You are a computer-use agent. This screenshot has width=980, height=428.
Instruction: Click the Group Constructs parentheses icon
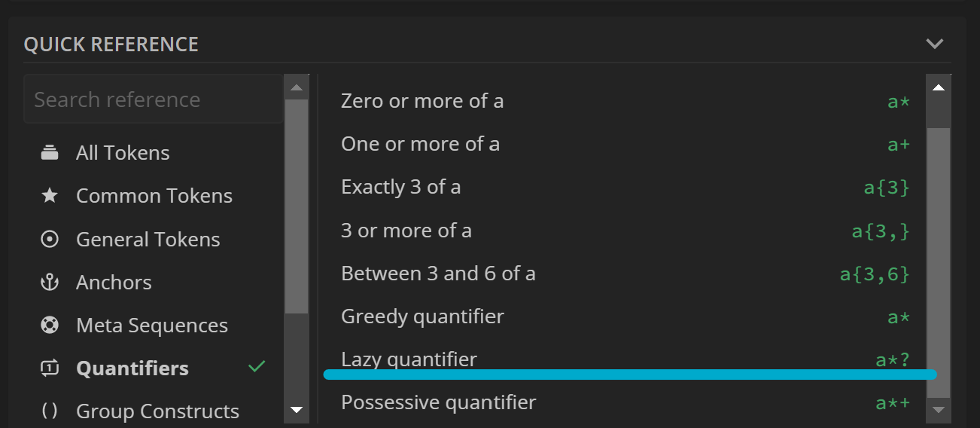[x=50, y=411]
